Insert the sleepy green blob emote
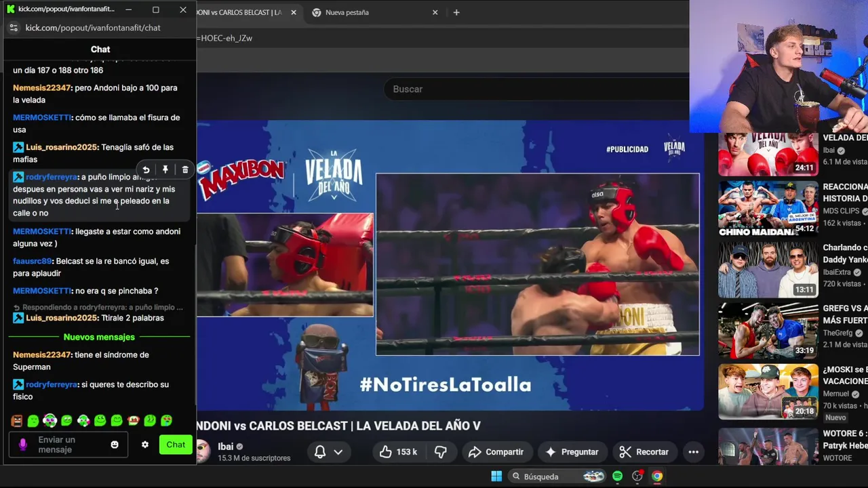 click(x=33, y=421)
